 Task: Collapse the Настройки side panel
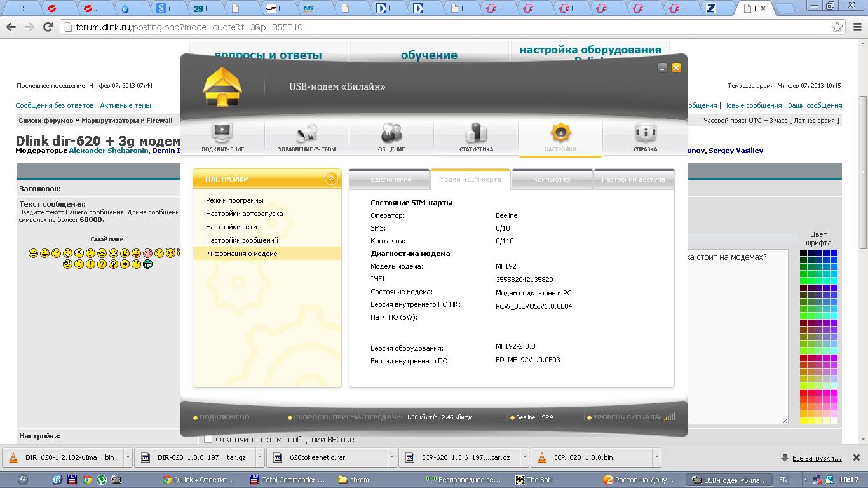click(330, 179)
